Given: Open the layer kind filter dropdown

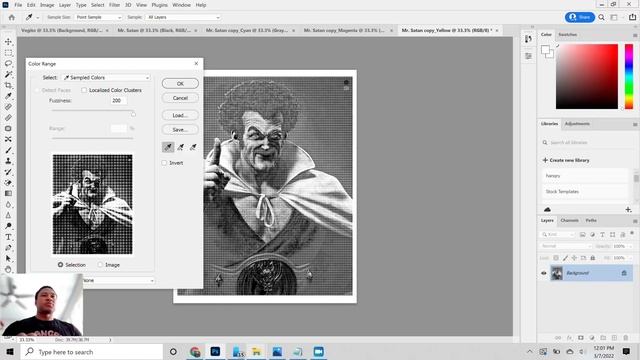Looking at the screenshot, I should [x=557, y=235].
